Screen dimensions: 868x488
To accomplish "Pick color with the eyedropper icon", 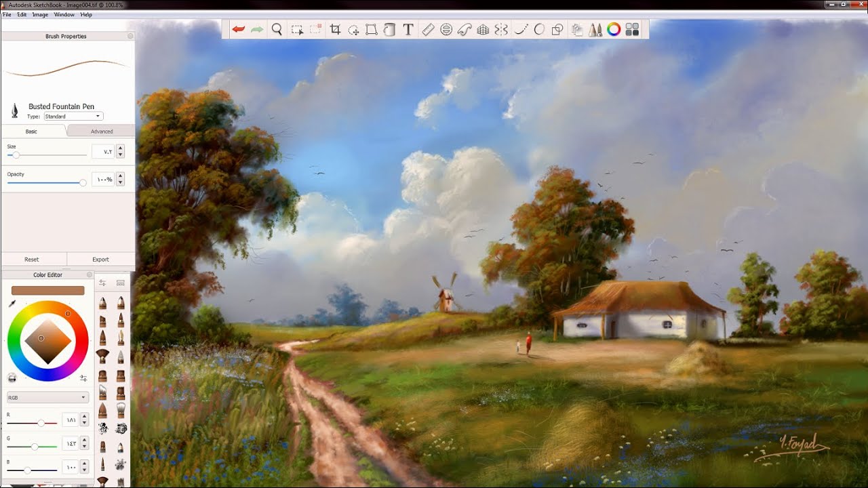I will [12, 304].
